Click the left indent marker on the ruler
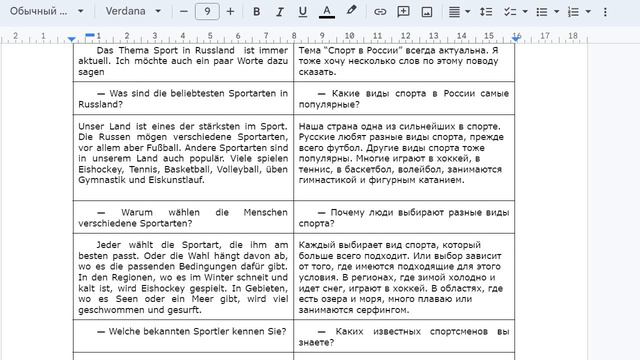Viewport: 640px width, 360px height. click(71, 39)
